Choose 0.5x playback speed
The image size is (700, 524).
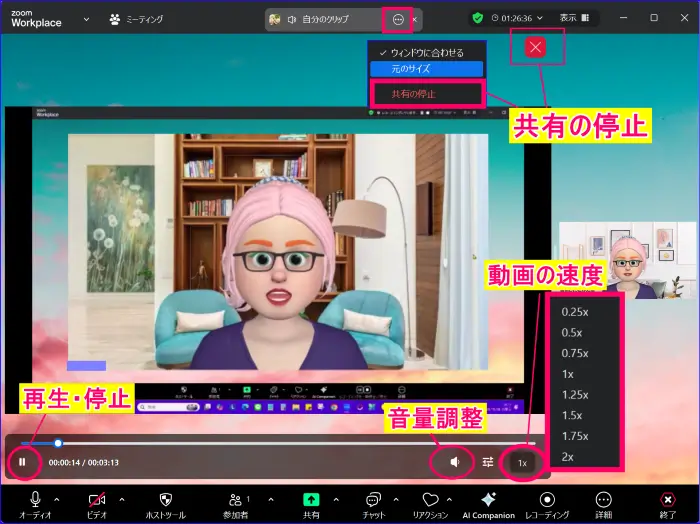click(x=572, y=333)
